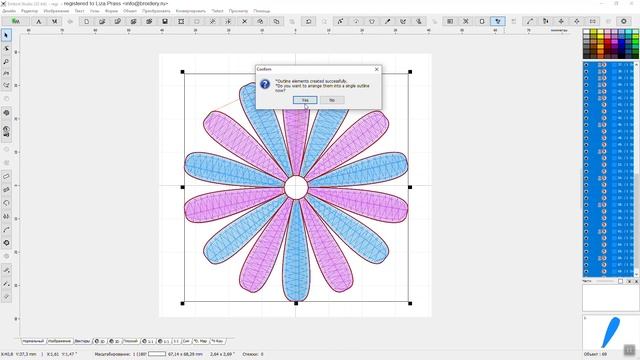The height and width of the screenshot is (360, 640).
Task: Click the square outline icon in top toolbar
Action: point(482,21)
